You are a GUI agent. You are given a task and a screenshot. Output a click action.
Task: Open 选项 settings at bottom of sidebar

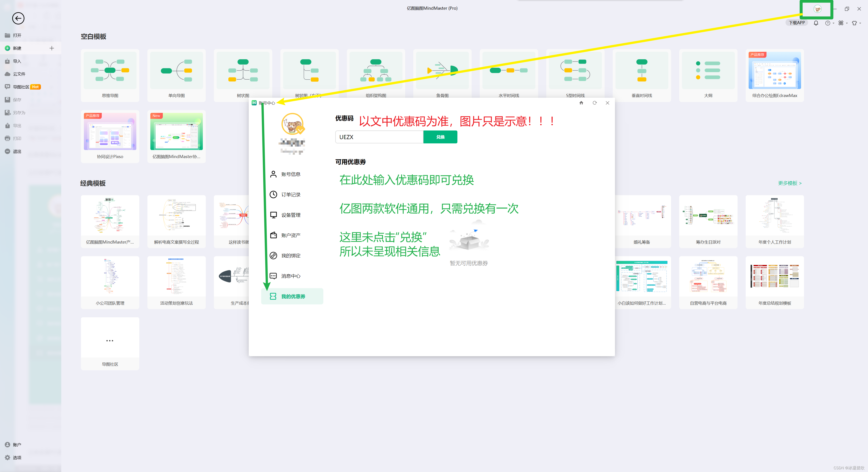tap(30, 458)
